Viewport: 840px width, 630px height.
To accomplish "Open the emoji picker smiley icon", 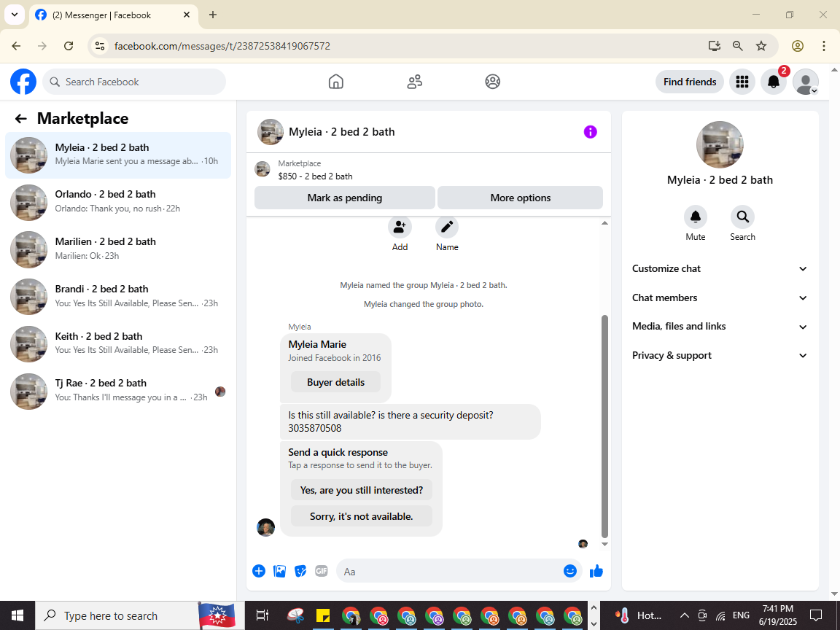I will click(x=570, y=571).
